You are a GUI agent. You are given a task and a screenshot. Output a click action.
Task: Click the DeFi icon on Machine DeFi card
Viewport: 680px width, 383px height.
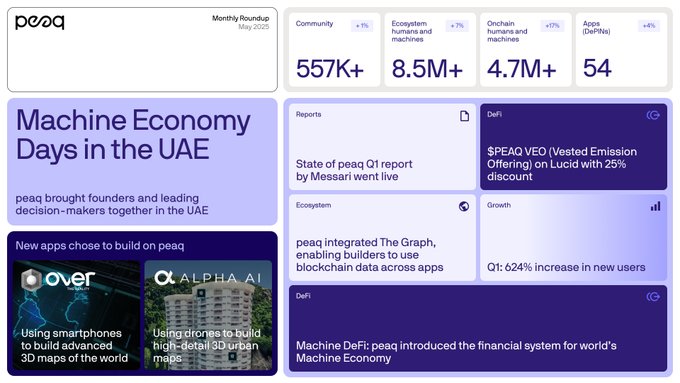coord(653,297)
